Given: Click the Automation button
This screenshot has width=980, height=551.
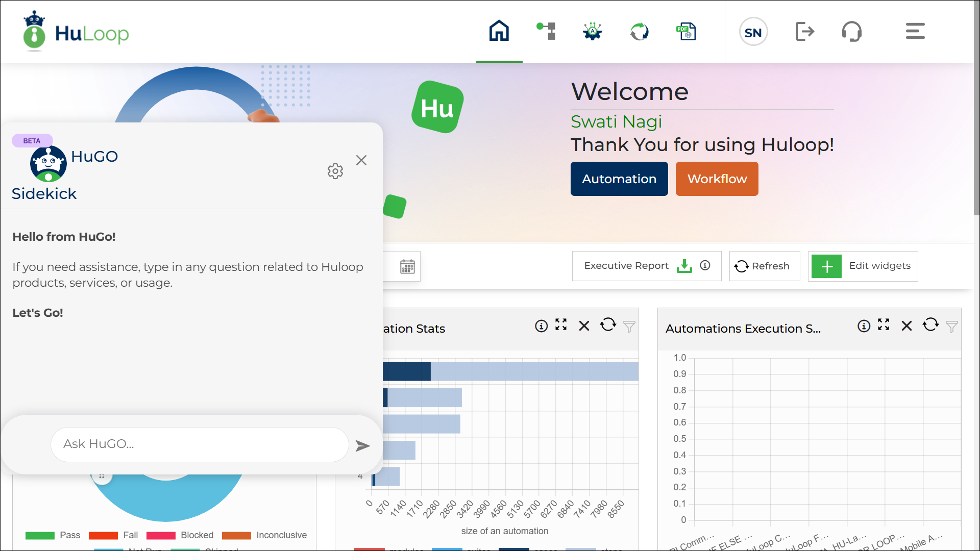Looking at the screenshot, I should 619,179.
